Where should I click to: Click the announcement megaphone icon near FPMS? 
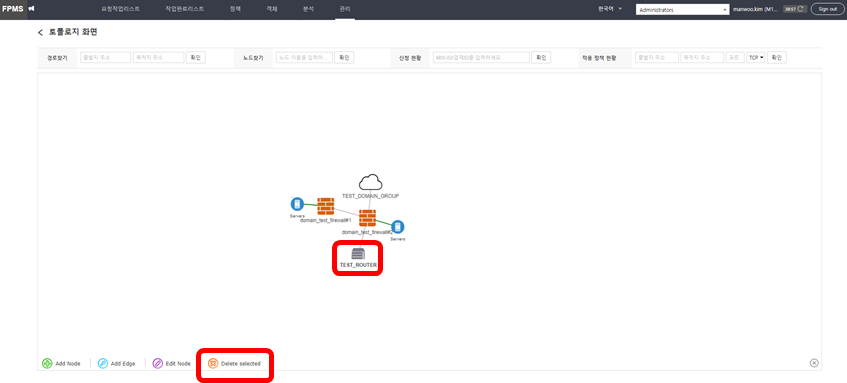[x=32, y=9]
